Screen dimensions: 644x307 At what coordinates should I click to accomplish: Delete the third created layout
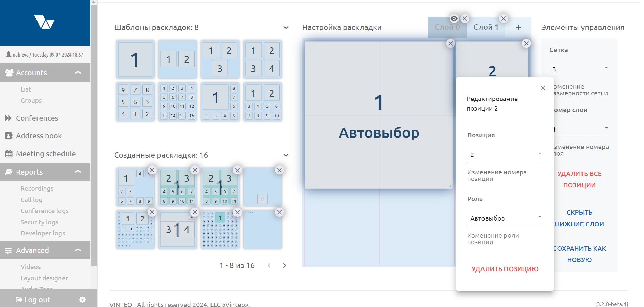pos(238,170)
